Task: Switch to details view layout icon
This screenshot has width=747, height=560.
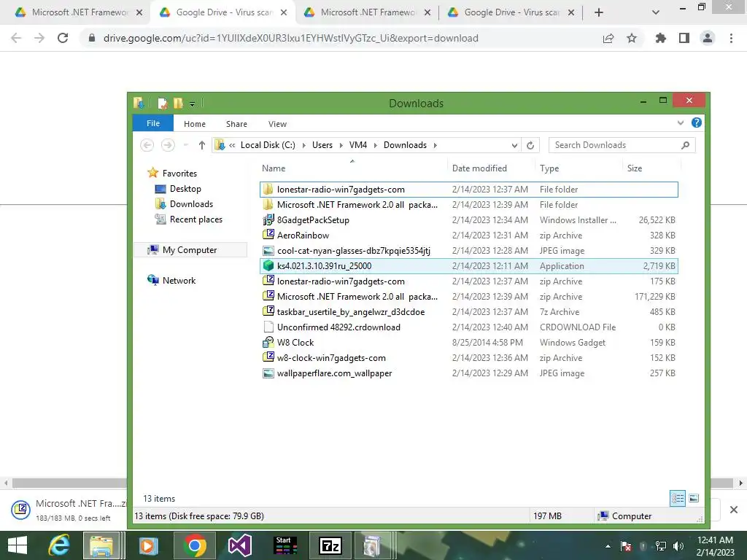Action: click(678, 498)
